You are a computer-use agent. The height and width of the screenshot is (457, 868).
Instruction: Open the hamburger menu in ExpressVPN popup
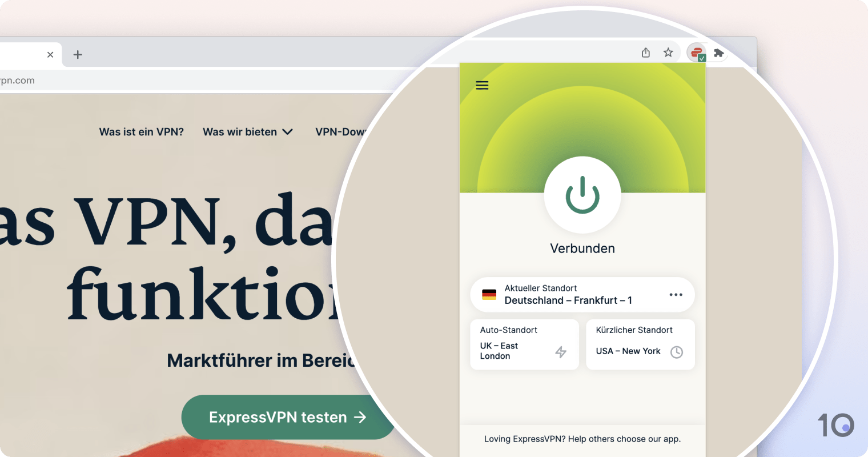click(x=482, y=85)
